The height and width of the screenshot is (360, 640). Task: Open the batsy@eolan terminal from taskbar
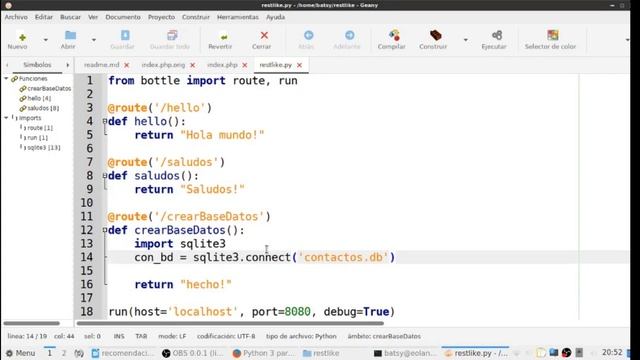(x=405, y=353)
